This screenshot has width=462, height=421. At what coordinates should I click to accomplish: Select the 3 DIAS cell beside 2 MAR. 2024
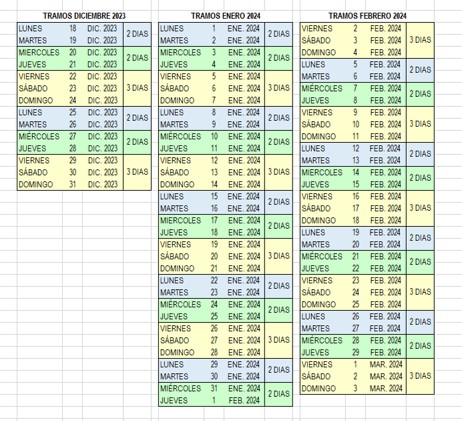point(420,376)
